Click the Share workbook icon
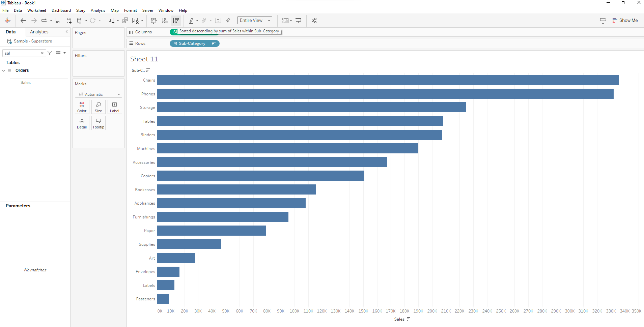The image size is (644, 327). (x=314, y=21)
